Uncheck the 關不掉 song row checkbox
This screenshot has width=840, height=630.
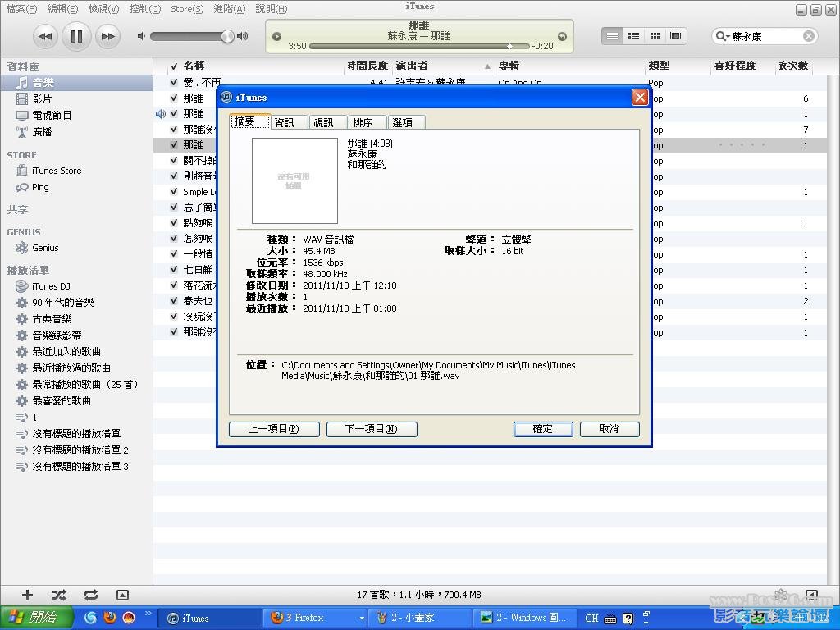[x=174, y=160]
